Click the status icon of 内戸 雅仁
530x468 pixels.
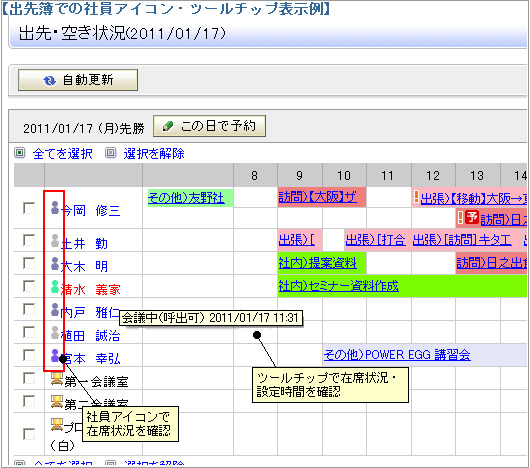point(55,310)
